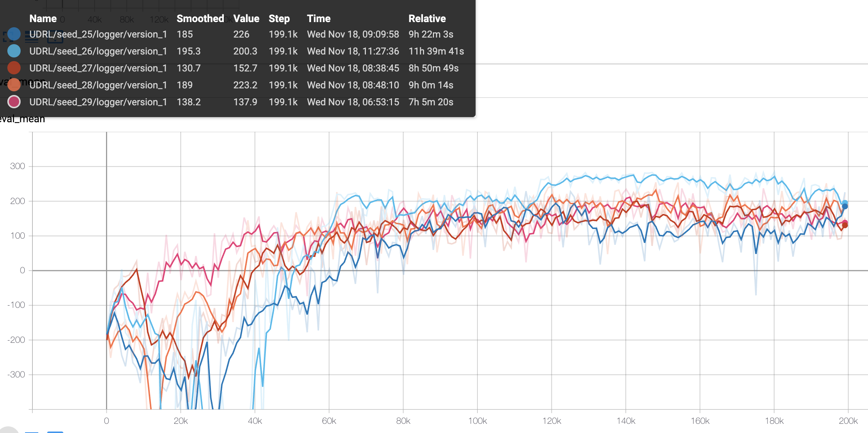Click the dark blue seed_25 color circle
The image size is (868, 433).
click(14, 34)
